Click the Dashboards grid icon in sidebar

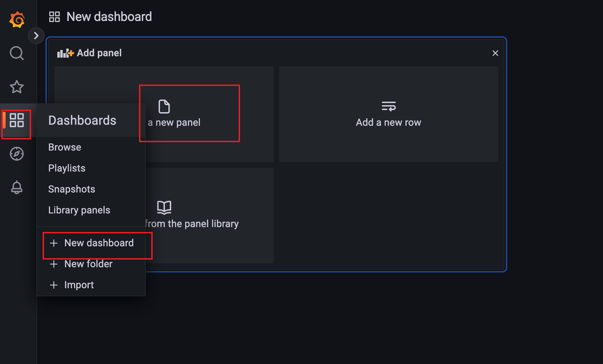point(17,120)
